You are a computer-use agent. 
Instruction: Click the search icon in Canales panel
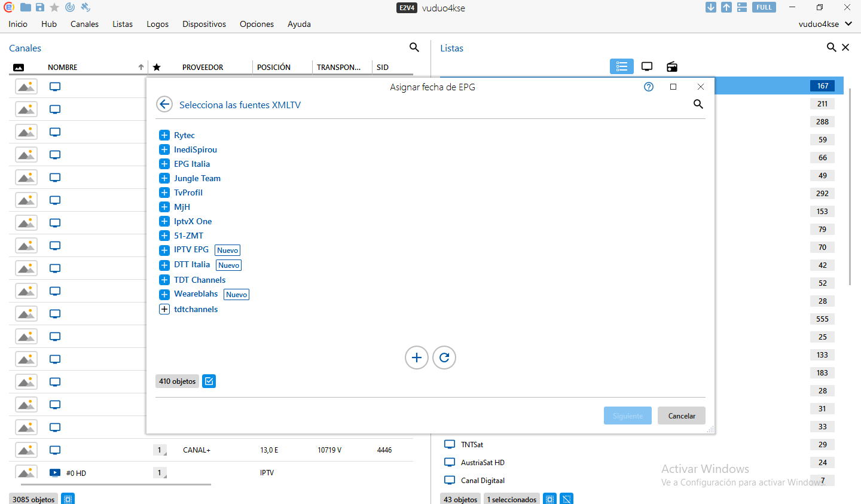414,47
